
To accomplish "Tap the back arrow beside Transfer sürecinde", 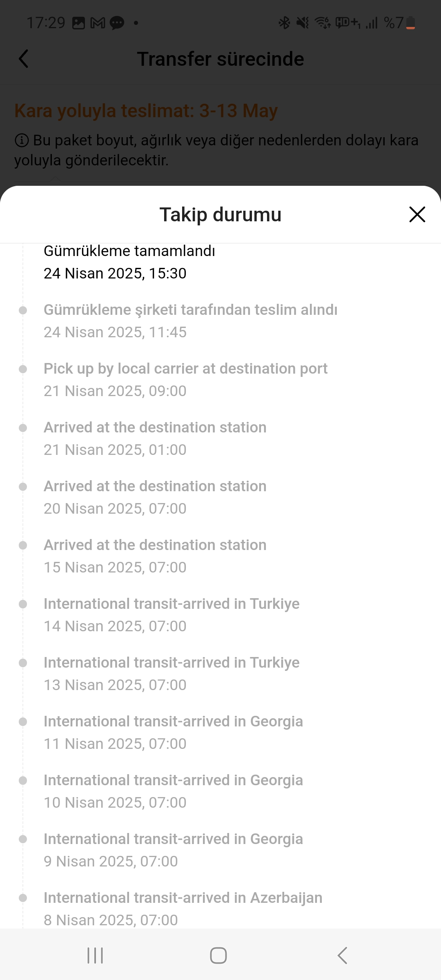I will coord(24,59).
